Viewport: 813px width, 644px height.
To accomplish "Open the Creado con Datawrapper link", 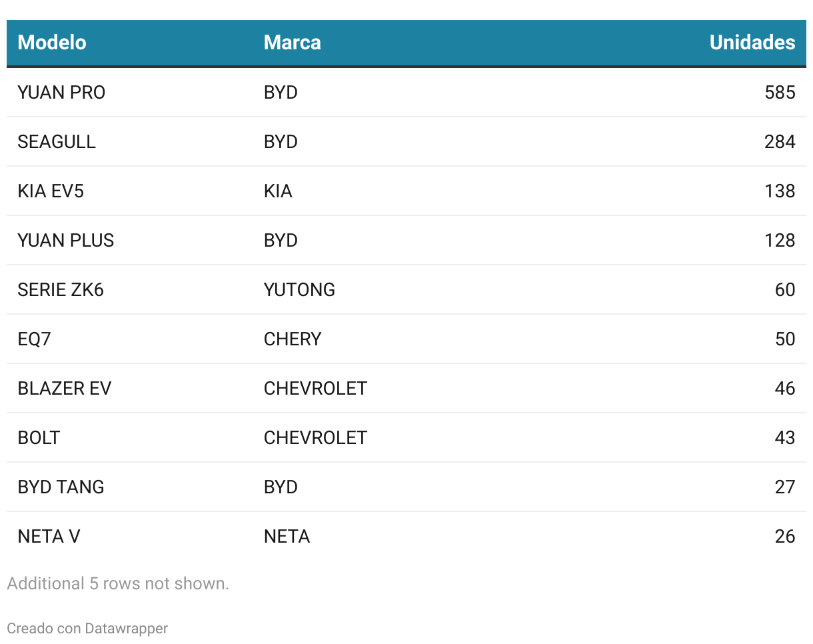I will [x=87, y=628].
